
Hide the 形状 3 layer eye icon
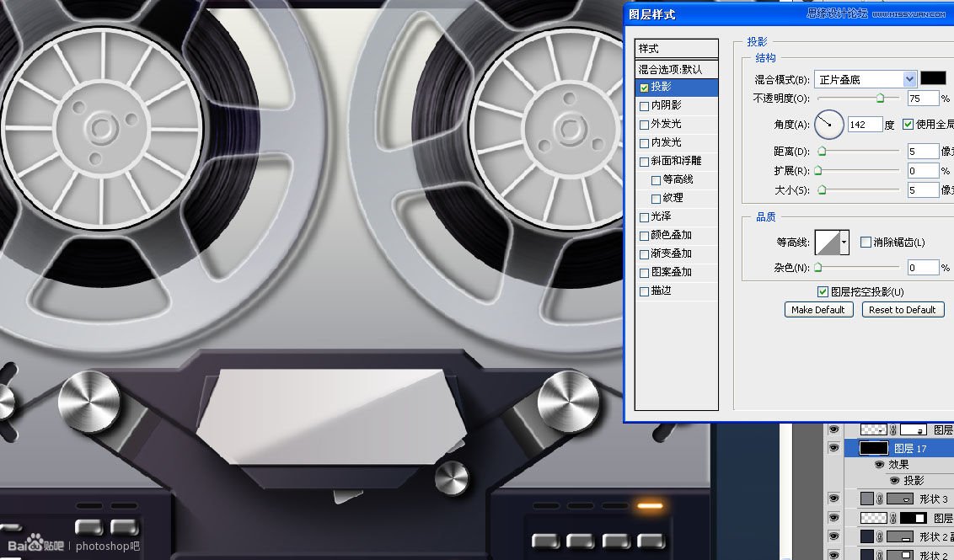click(833, 499)
